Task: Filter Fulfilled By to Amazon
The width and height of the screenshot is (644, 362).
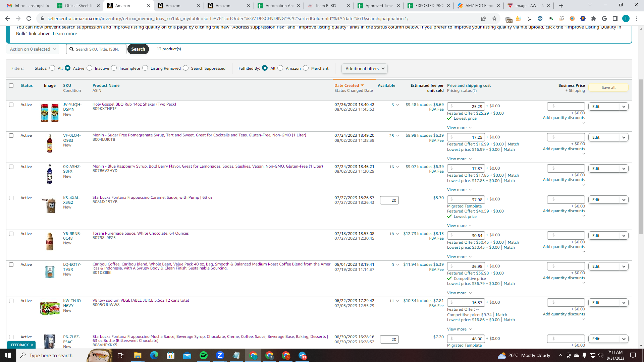Action: [x=280, y=68]
